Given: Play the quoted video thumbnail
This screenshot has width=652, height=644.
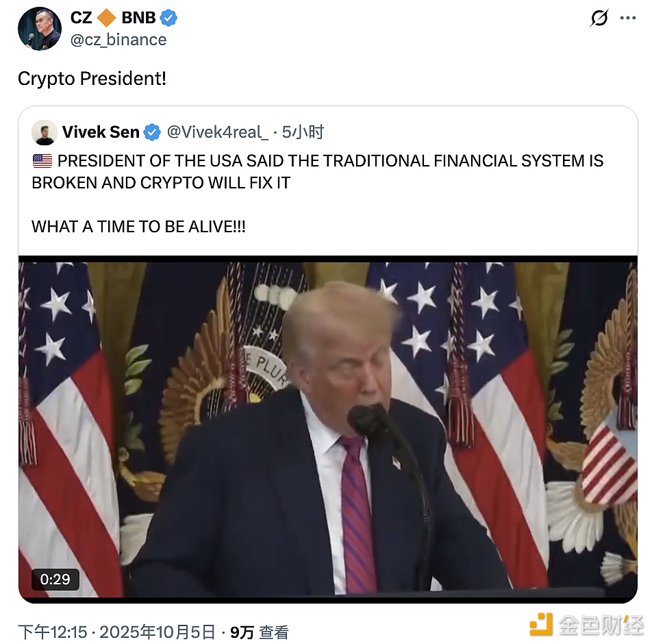Looking at the screenshot, I should (327, 430).
